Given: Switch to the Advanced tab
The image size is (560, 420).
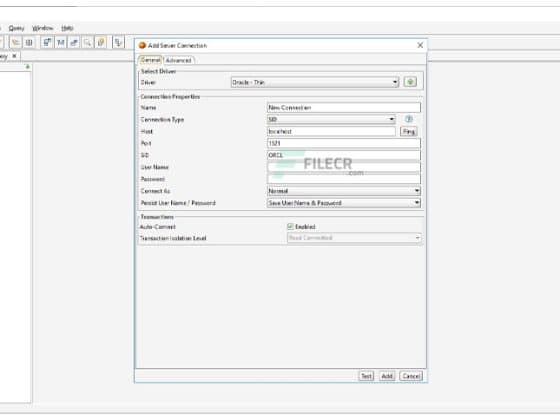Looking at the screenshot, I should pos(179,60).
